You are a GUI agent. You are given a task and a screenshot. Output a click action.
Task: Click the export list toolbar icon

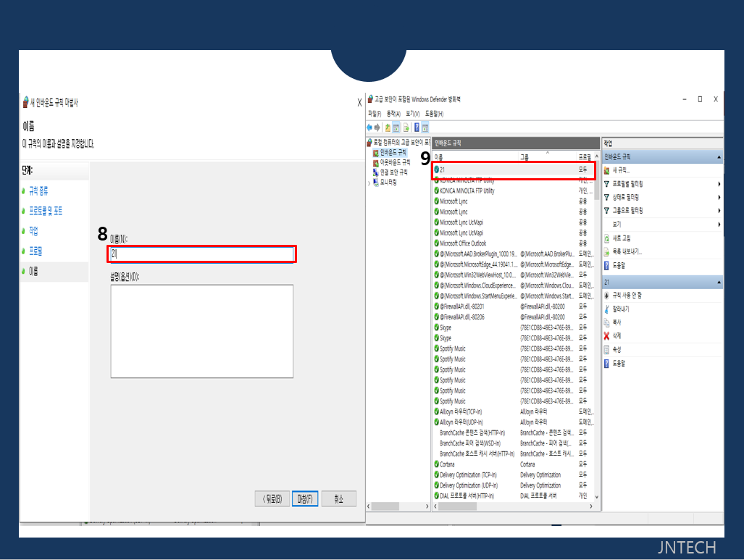pos(406,128)
